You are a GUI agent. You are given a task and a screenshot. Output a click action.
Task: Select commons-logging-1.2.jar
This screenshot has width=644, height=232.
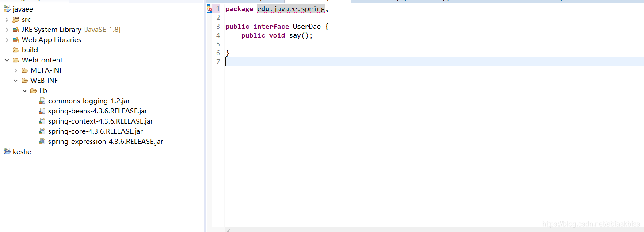89,101
